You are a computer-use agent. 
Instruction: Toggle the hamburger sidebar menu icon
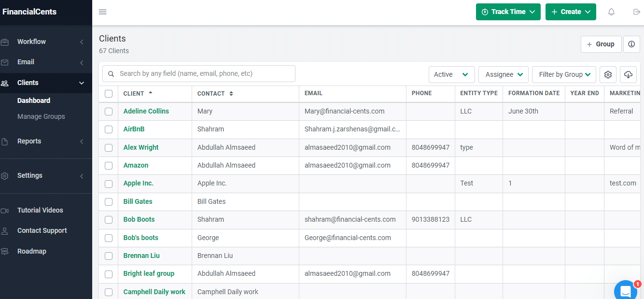pyautogui.click(x=102, y=12)
